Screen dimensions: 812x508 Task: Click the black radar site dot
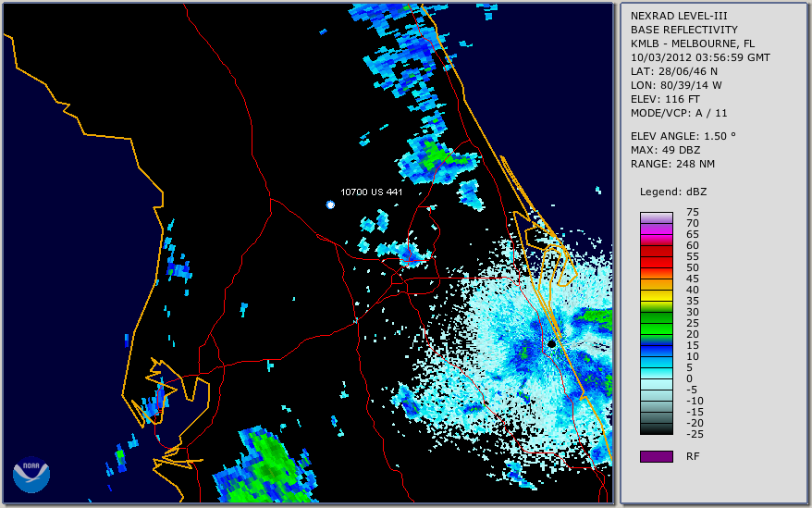tap(552, 343)
